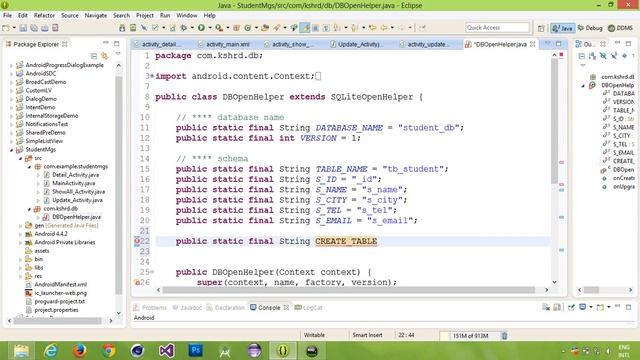Screen dimensions: 640x360
Task: Click the Print toolbar icon
Action: tap(44, 28)
